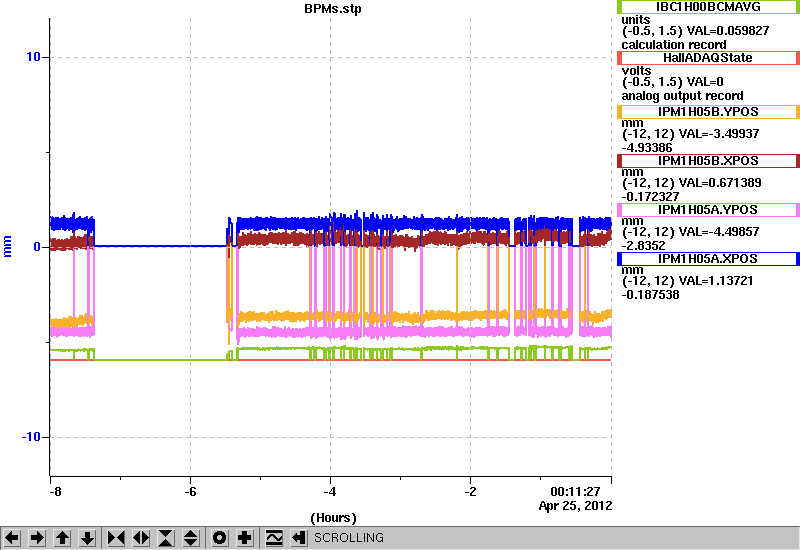Click the hourglass vertical zoom icon
The image size is (800, 550).
[166, 538]
